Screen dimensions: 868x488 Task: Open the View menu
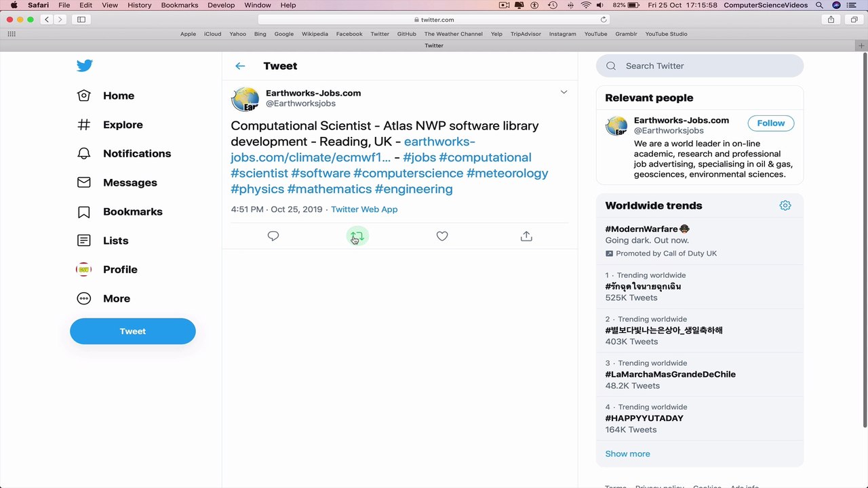click(110, 5)
